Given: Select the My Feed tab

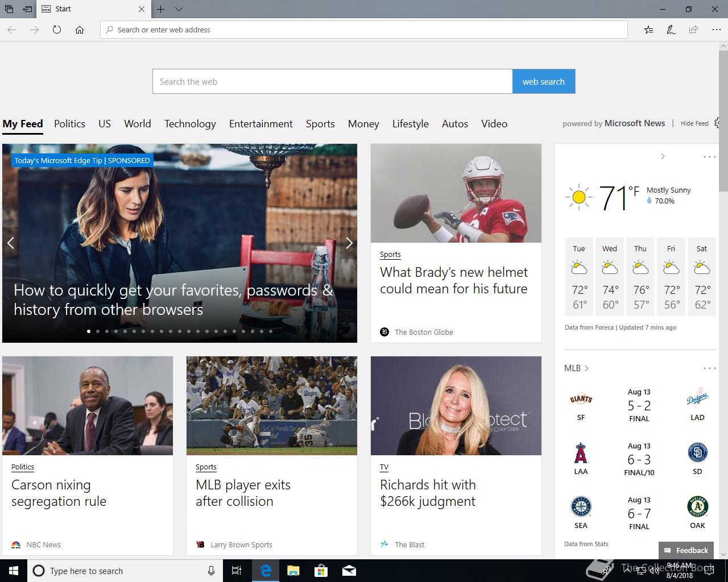Looking at the screenshot, I should point(23,124).
